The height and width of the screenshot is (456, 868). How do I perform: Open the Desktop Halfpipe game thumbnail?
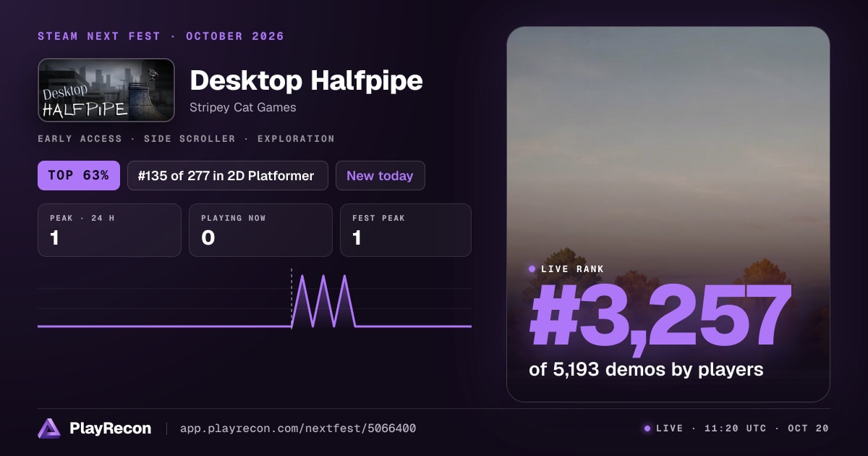click(106, 90)
